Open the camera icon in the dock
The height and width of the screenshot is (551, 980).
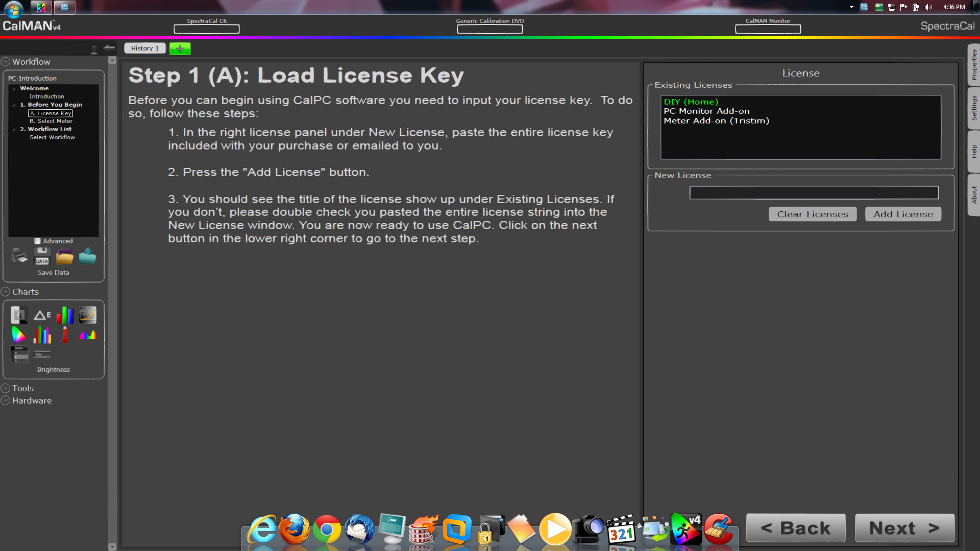coord(588,529)
